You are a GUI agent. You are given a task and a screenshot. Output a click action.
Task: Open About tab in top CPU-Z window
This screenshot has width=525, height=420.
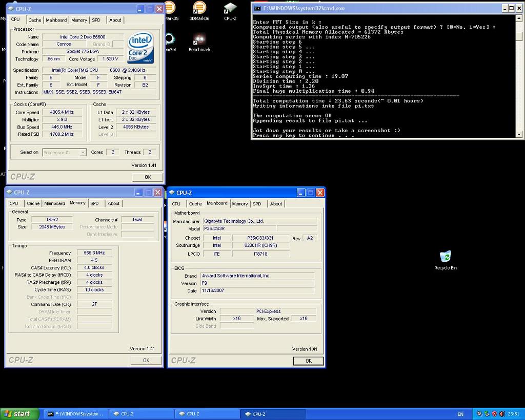115,20
